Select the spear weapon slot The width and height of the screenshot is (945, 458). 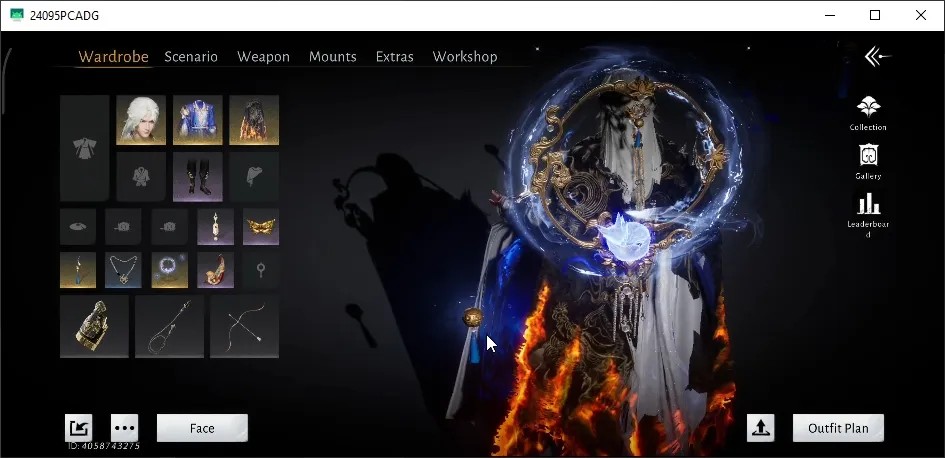pos(169,327)
